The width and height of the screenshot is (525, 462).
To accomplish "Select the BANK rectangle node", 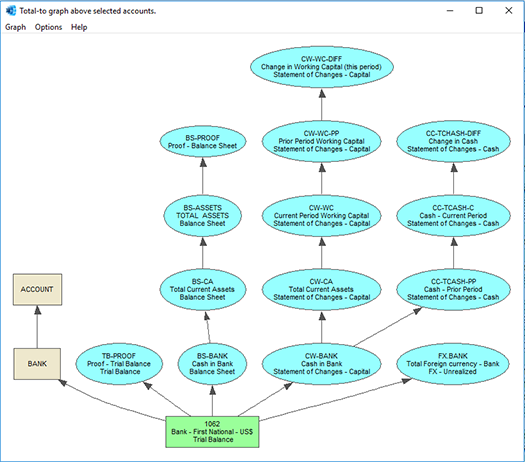I will (x=37, y=364).
